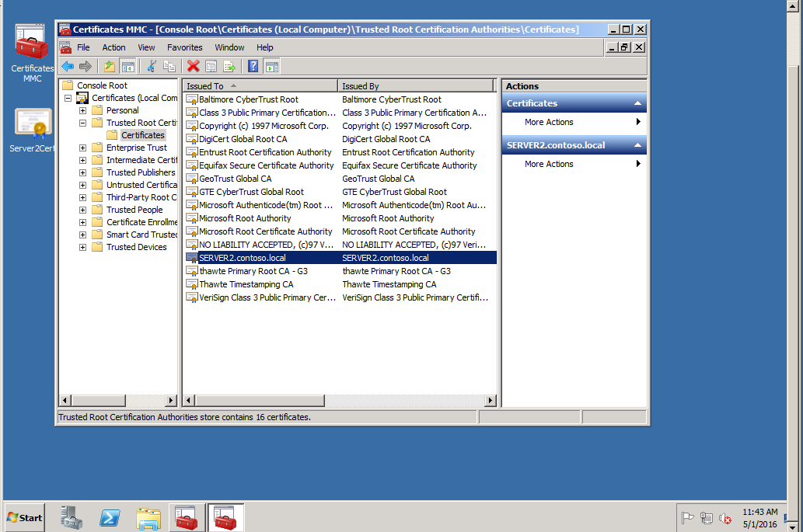Expand the Smart Card Trusted node
803x532 pixels.
coord(82,235)
